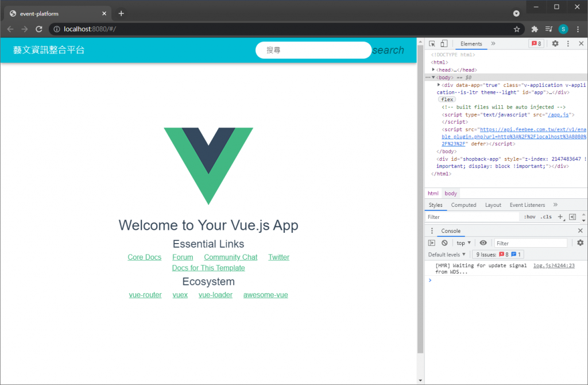Open top JavaScript context dropdown
This screenshot has width=588, height=385.
463,243
